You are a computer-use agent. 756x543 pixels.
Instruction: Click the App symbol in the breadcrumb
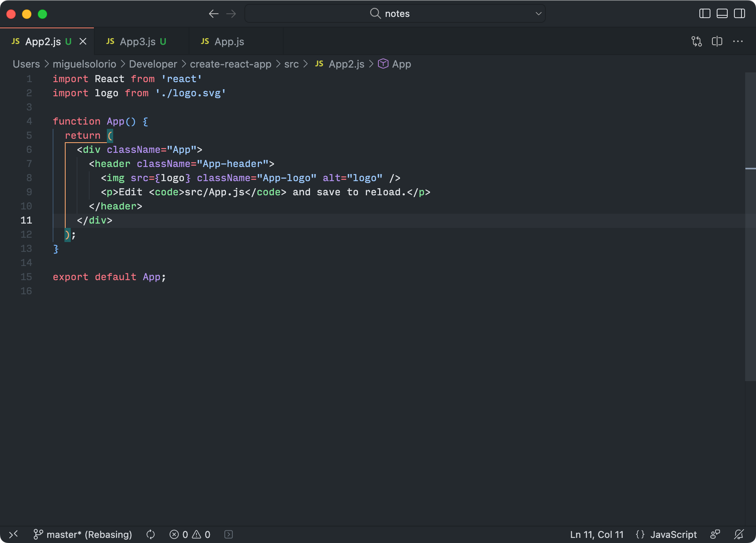(x=401, y=64)
